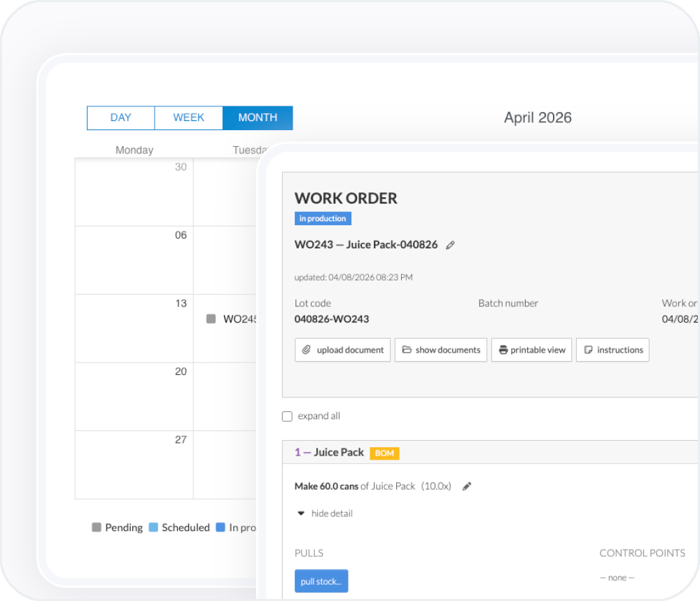Click the CONTROL POINTS heading
This screenshot has height=601, width=700.
[642, 553]
